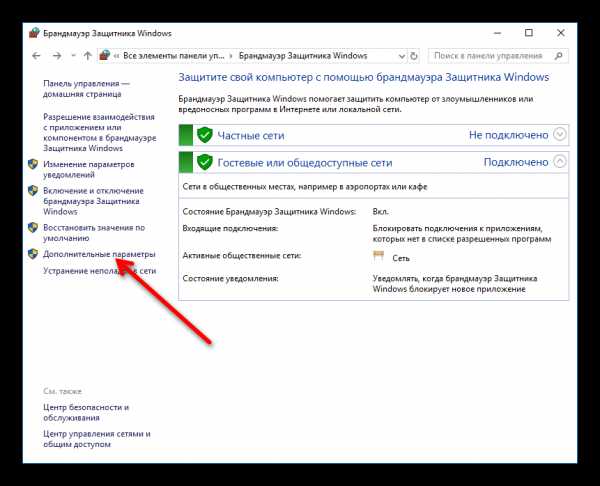Click the 'Гостевые или общедоступные сети' header
Image resolution: width=600 pixels, height=486 pixels.
(305, 163)
